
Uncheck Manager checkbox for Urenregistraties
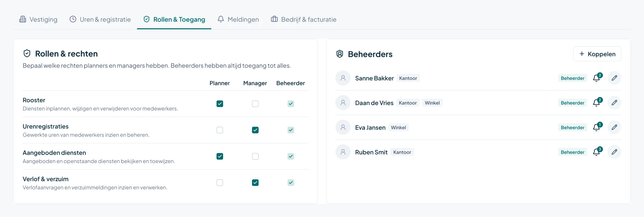click(x=255, y=130)
